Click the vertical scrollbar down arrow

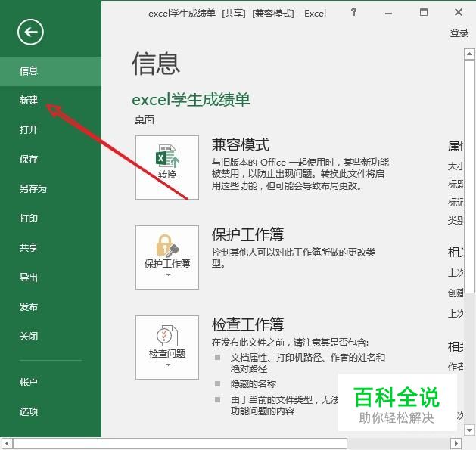tap(469, 430)
